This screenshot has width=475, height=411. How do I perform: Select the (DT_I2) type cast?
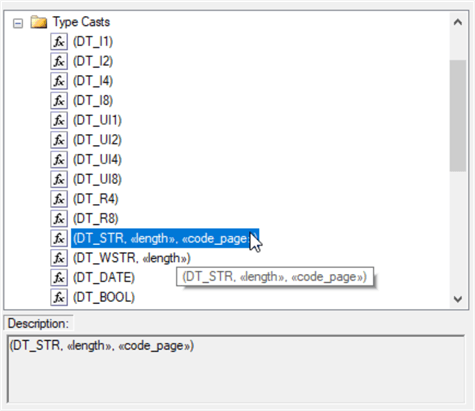93,61
